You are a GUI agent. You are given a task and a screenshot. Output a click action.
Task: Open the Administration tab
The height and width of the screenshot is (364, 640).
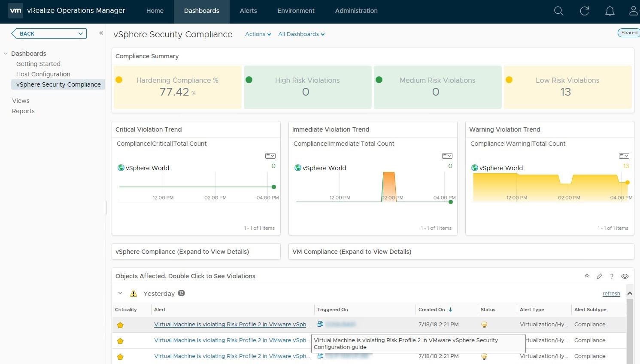(x=356, y=11)
